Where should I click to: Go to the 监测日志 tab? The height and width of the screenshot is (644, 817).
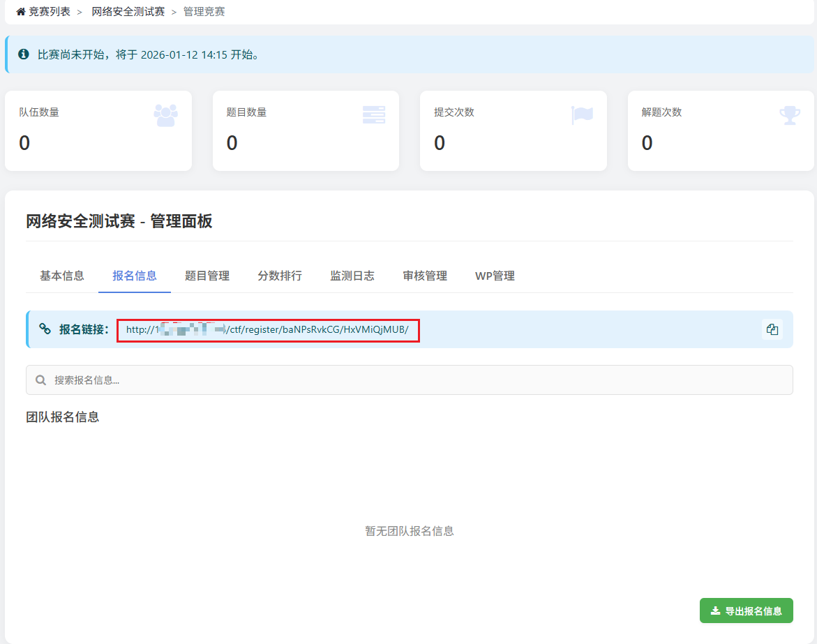[352, 276]
